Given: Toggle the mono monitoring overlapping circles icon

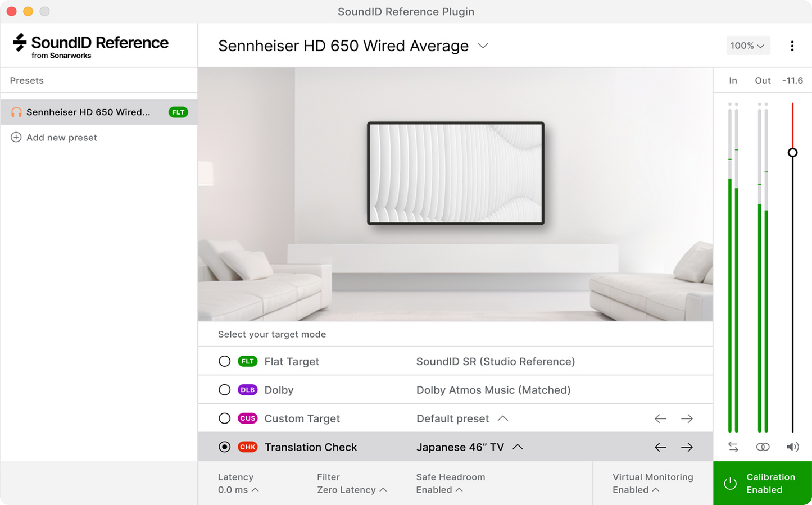Looking at the screenshot, I should [763, 447].
